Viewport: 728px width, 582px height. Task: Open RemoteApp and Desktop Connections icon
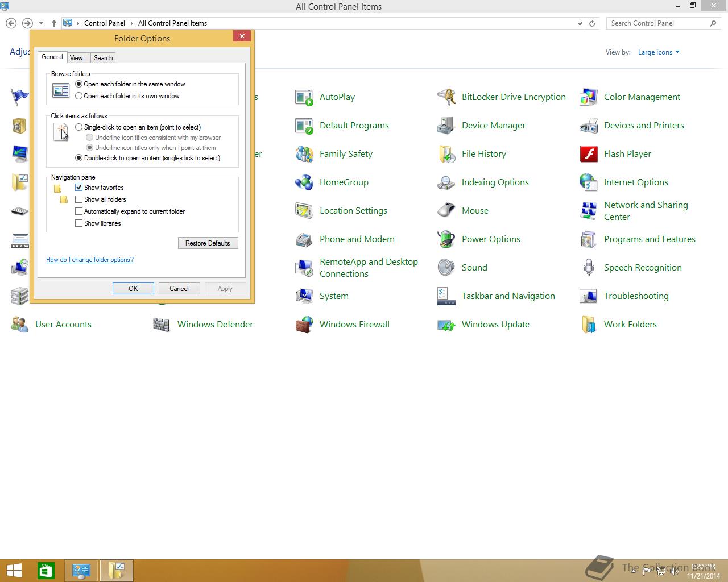point(304,268)
